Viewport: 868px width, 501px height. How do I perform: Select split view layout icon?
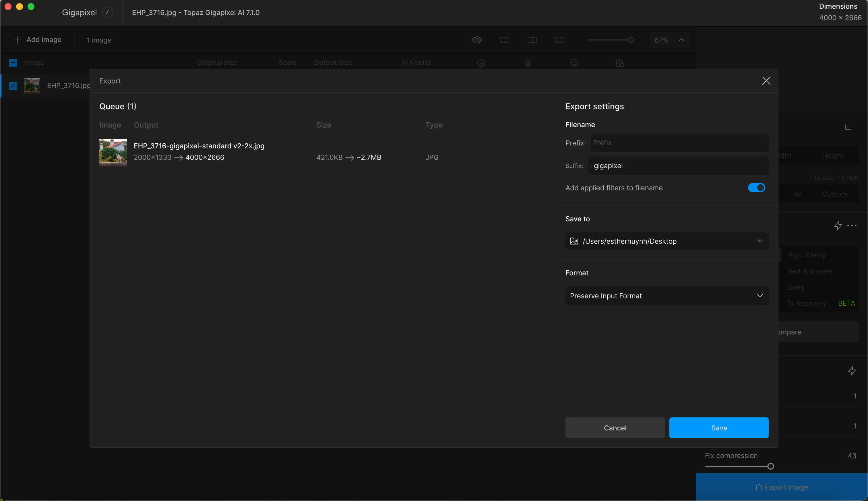click(532, 40)
